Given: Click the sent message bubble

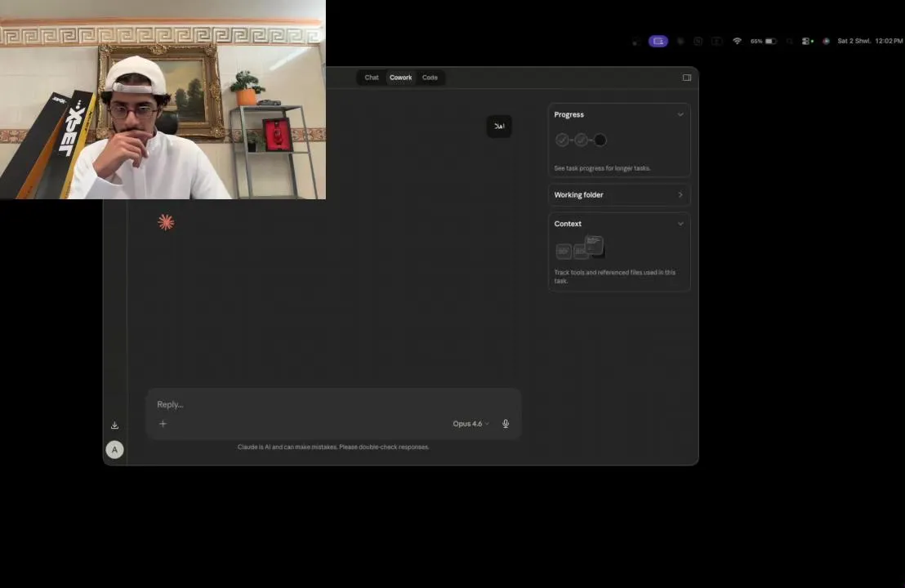Looking at the screenshot, I should [499, 127].
